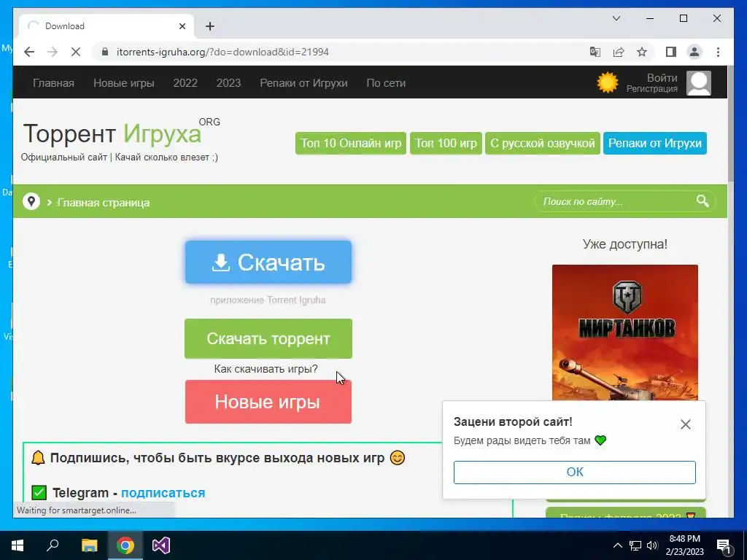Bookmark this tab with star

point(642,52)
